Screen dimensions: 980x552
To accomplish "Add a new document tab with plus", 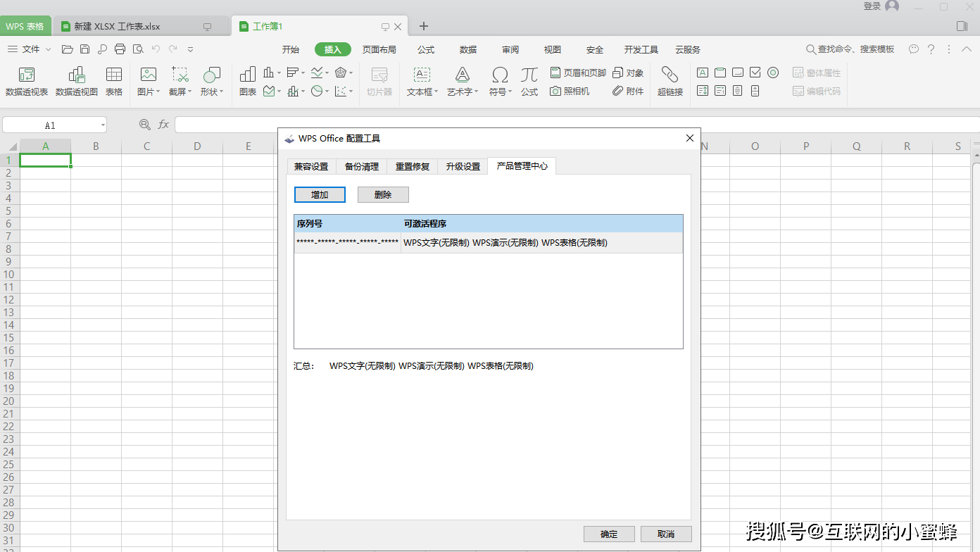I will coord(423,26).
